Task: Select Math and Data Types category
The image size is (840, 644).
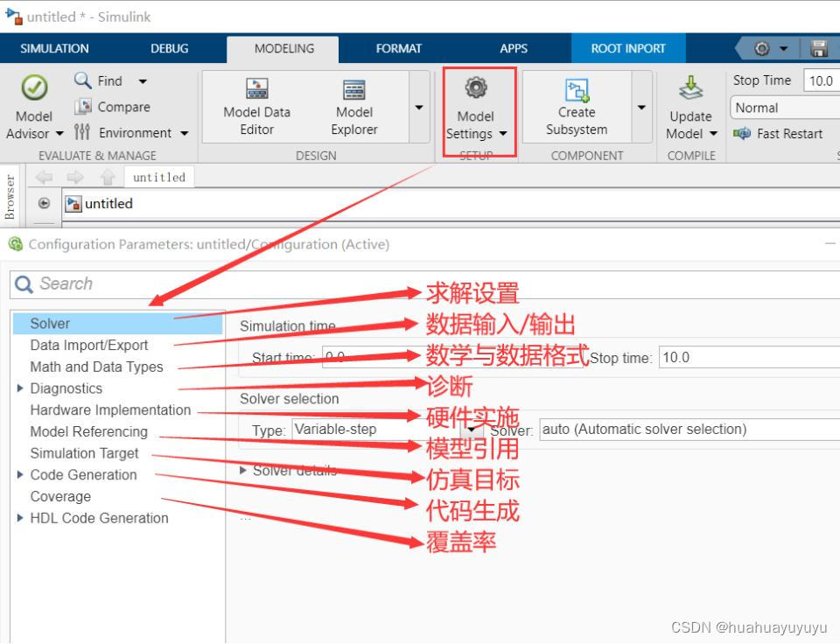Action: click(96, 367)
